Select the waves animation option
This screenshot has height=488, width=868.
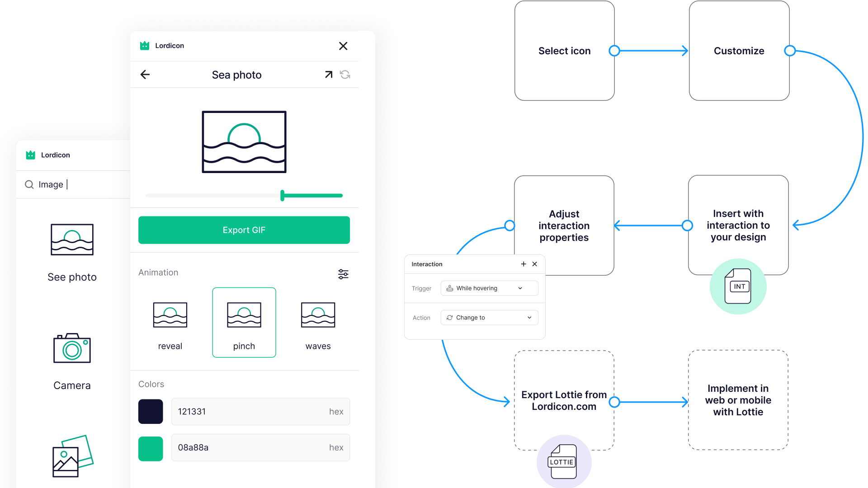318,323
